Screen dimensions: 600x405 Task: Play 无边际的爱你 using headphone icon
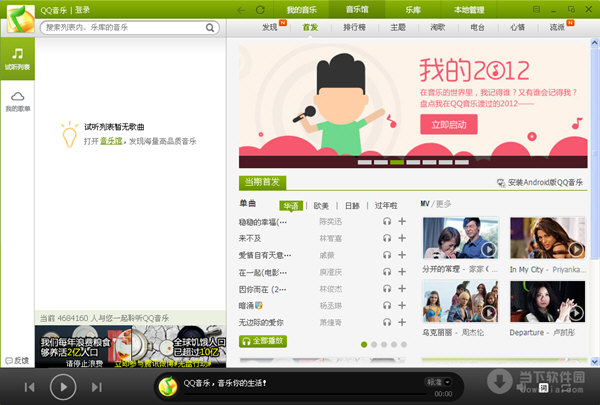pos(387,322)
